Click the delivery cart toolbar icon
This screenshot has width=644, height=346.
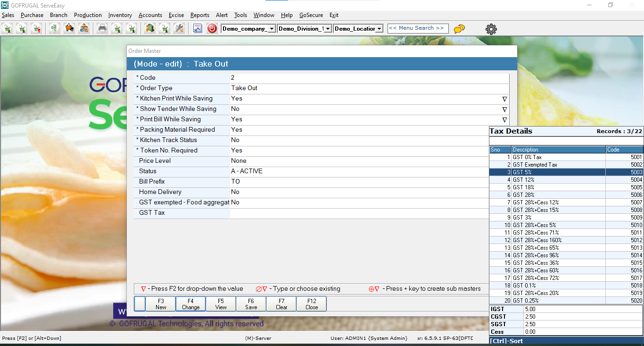(x=69, y=28)
